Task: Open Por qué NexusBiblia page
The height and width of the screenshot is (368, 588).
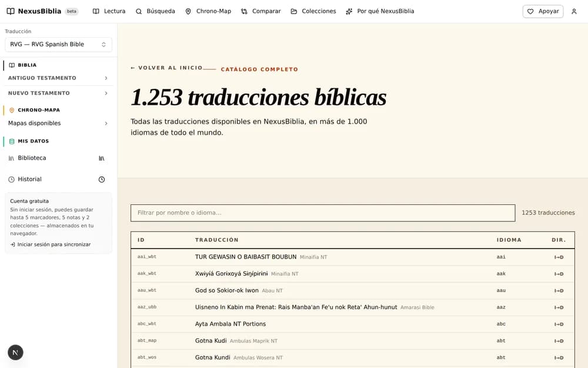Action: 380,11
